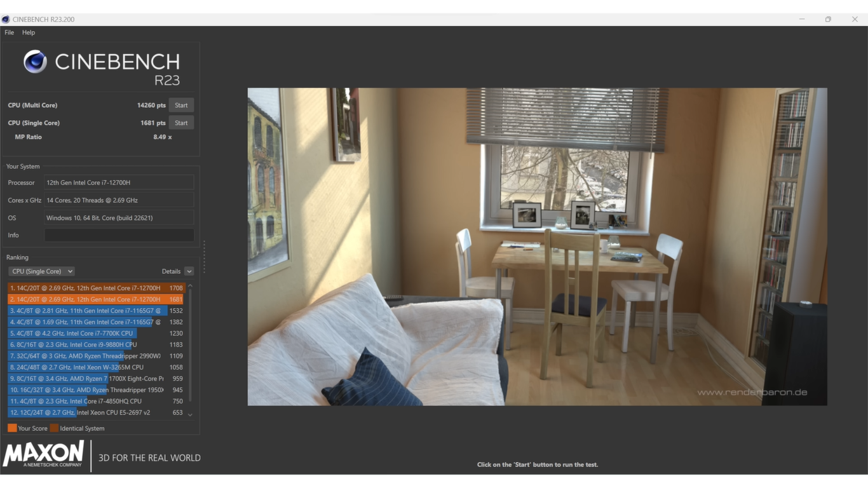868x488 pixels.
Task: Click the ranking list vertical scrollbar
Action: click(190, 349)
